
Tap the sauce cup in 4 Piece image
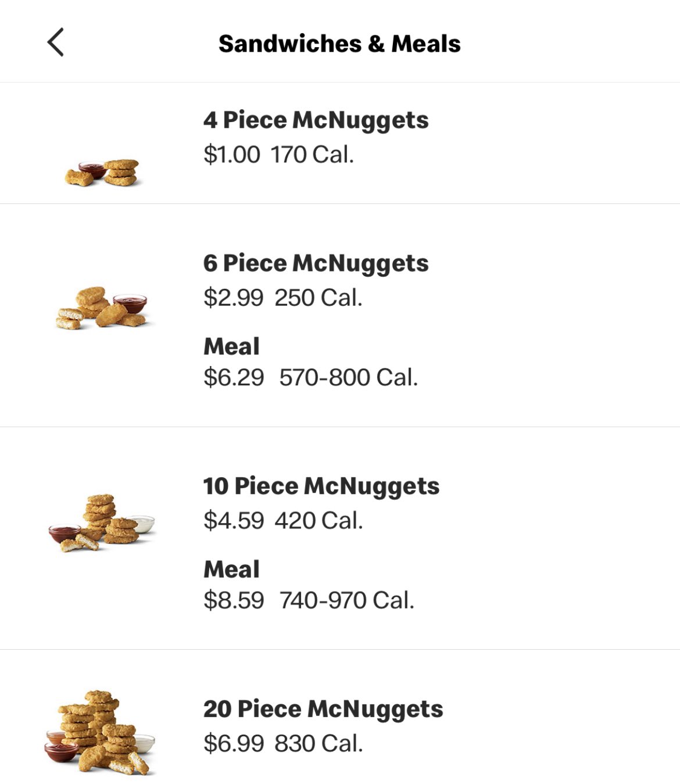tap(92, 169)
